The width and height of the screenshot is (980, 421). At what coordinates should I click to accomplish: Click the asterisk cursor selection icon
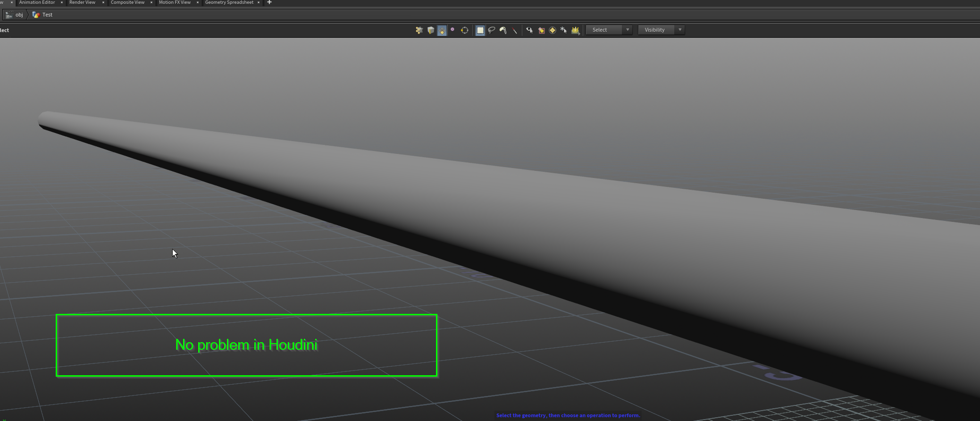564,30
